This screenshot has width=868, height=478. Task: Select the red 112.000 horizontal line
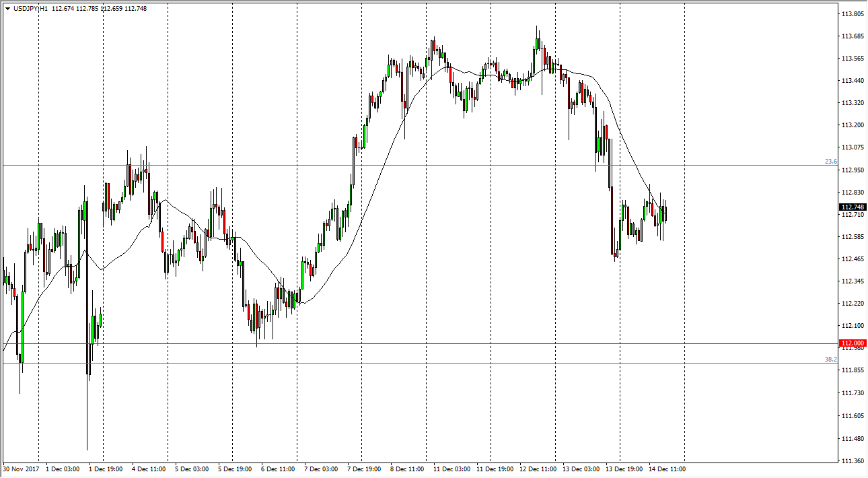tap(404, 343)
